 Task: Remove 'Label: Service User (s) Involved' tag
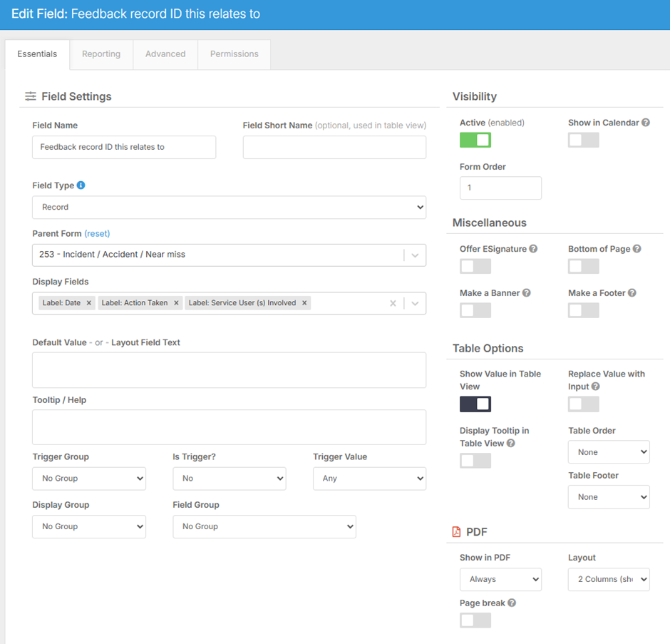304,303
